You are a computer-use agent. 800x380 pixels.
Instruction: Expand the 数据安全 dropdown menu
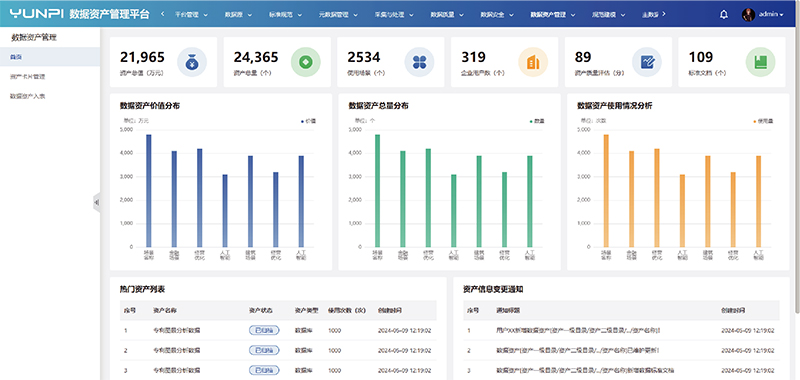(x=497, y=15)
